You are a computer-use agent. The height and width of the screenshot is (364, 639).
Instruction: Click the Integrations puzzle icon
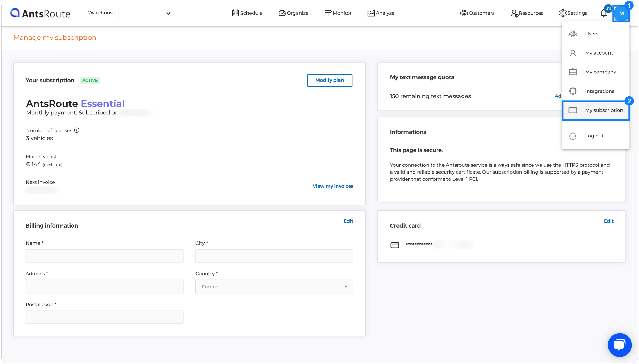click(x=573, y=91)
